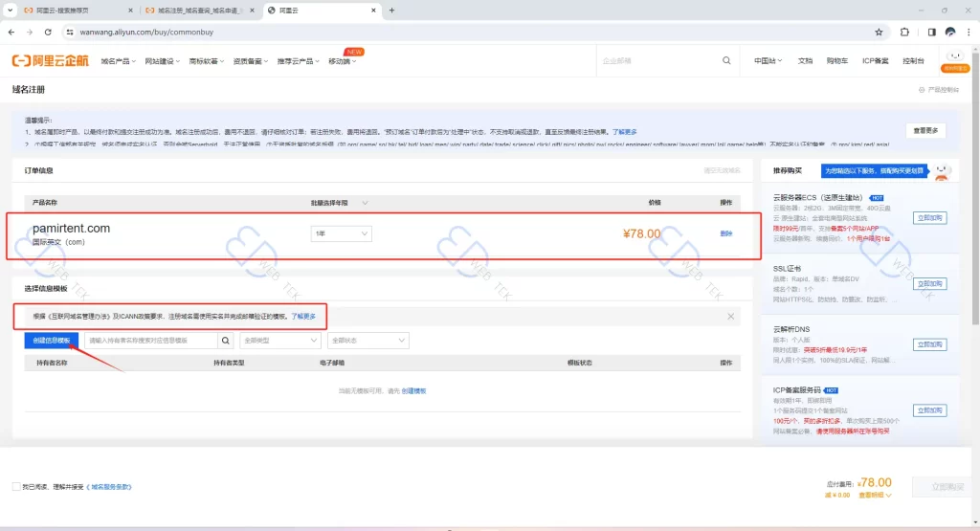Open the 推荐云产品 nav menu

click(x=299, y=61)
